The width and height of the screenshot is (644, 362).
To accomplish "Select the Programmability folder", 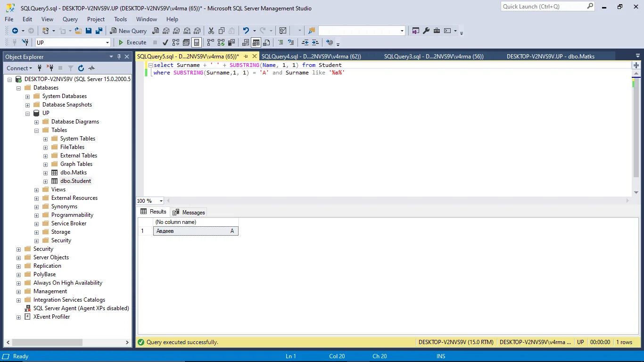I will (x=72, y=215).
